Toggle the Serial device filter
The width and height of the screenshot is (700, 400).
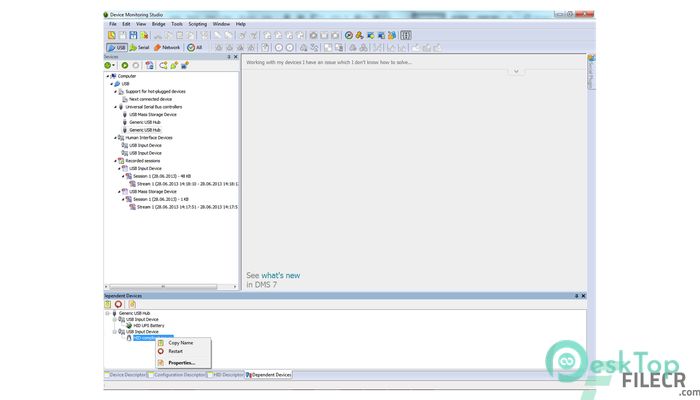point(139,47)
